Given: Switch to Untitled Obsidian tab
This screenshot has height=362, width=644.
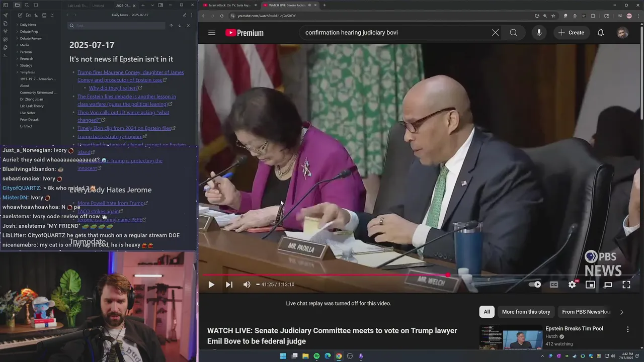Looking at the screenshot, I should click(x=99, y=6).
